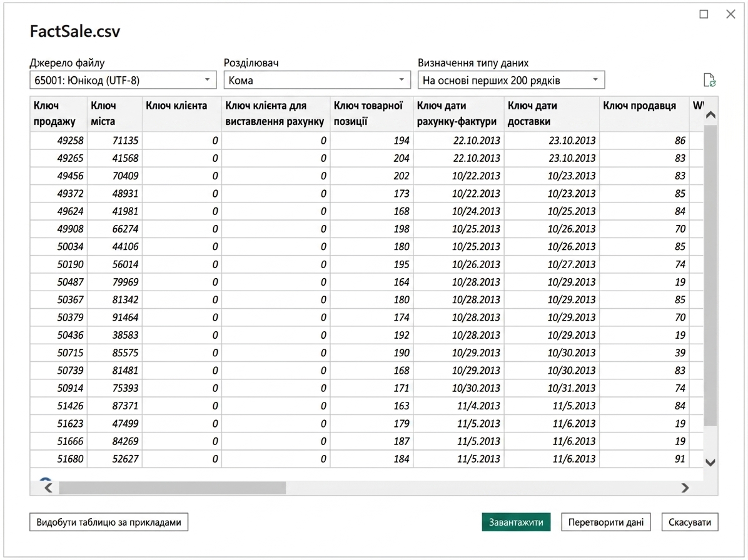This screenshot has width=748, height=560.
Task: Click invoice date cell 10/24.2013
Action: click(x=458, y=211)
